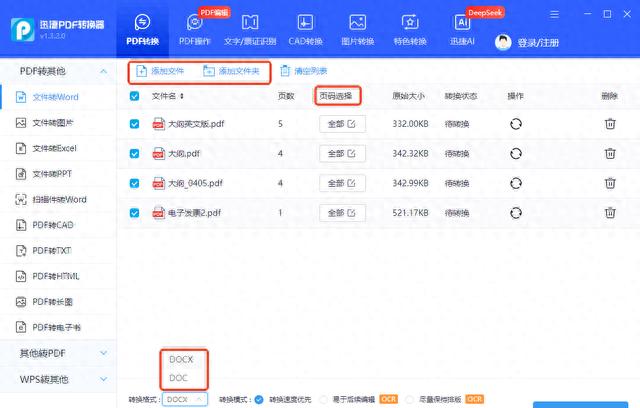The image size is (640, 408).
Task: Open page selection for 电子发票2.pdf
Action: (342, 213)
